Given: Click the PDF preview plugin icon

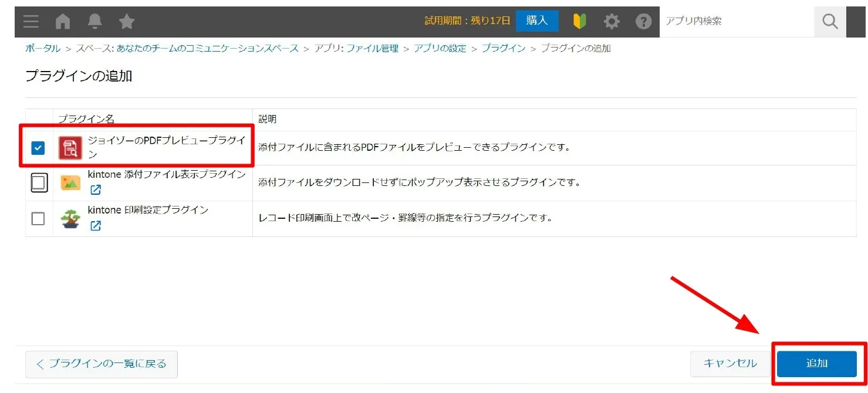Looking at the screenshot, I should pos(70,148).
